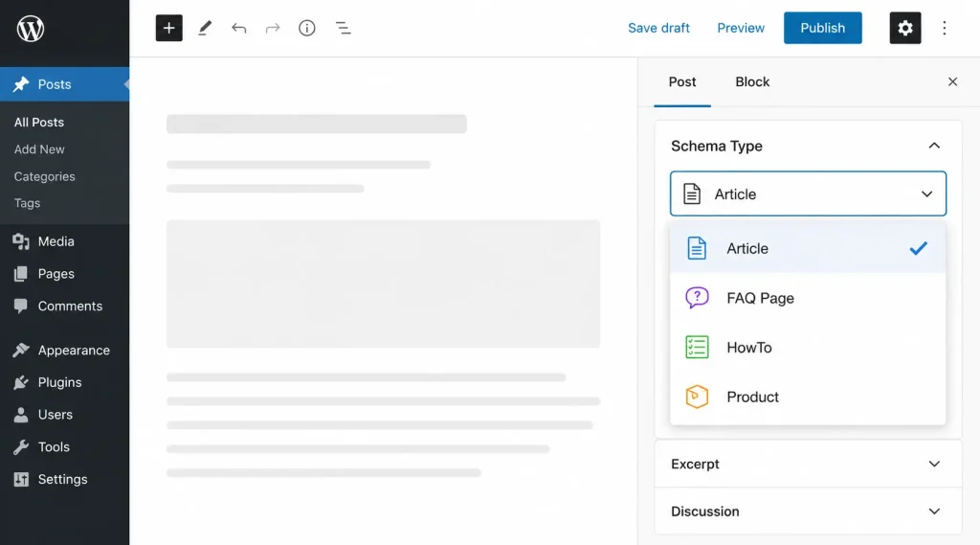Screen dimensions: 980x545
Task: Click the purple FAQ question bubble icon
Action: (x=697, y=298)
